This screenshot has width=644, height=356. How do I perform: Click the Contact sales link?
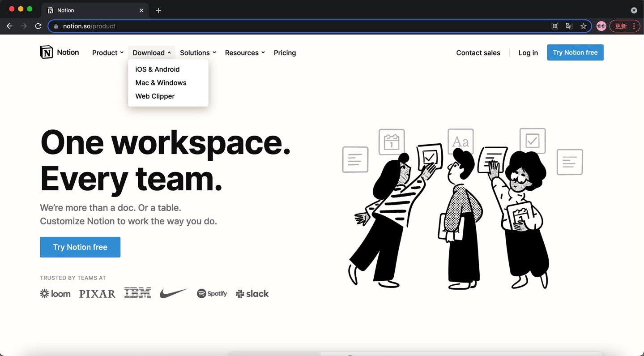tap(478, 53)
